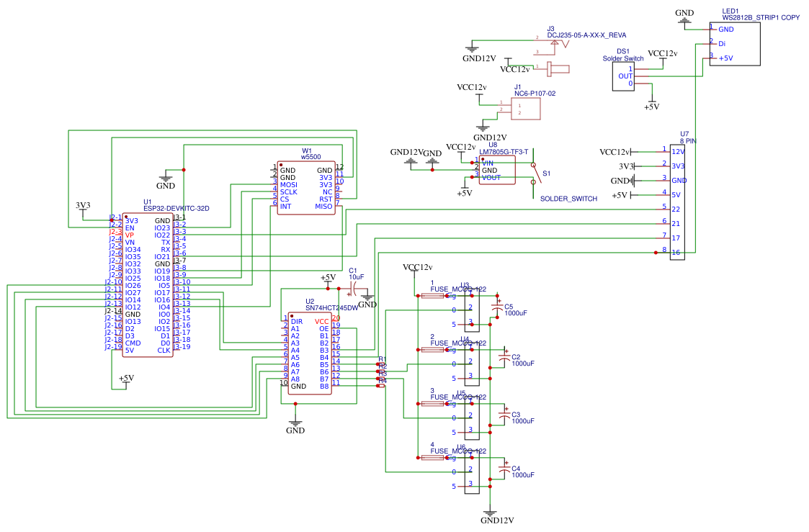Screen dimensions: 809x532
Task: Click the ESP32-DEVKITC-32D component label
Action: (x=176, y=209)
